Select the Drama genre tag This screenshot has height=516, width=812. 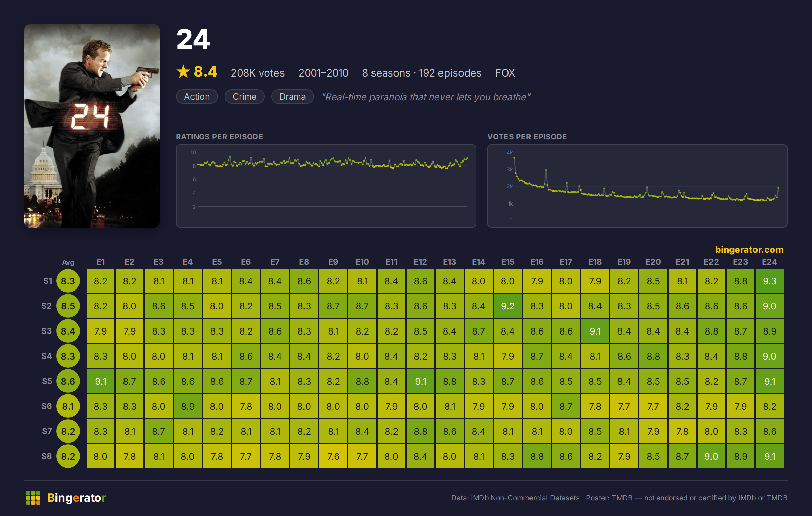(293, 96)
